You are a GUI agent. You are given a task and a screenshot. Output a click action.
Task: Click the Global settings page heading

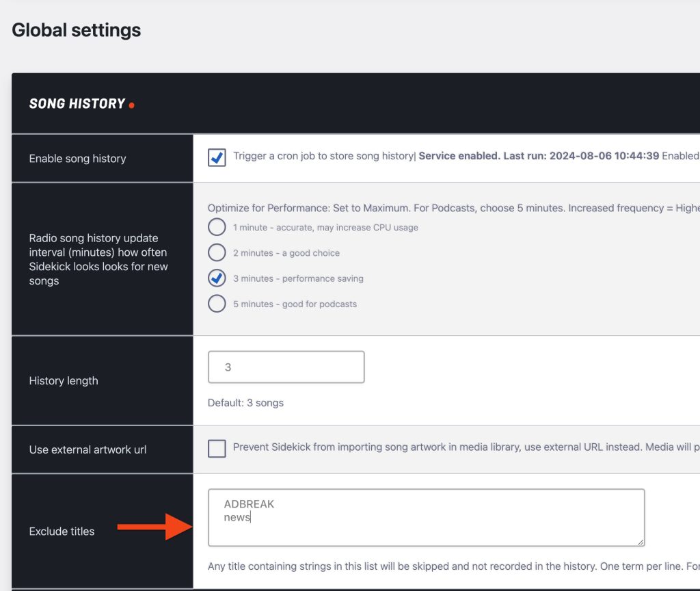pyautogui.click(x=77, y=30)
